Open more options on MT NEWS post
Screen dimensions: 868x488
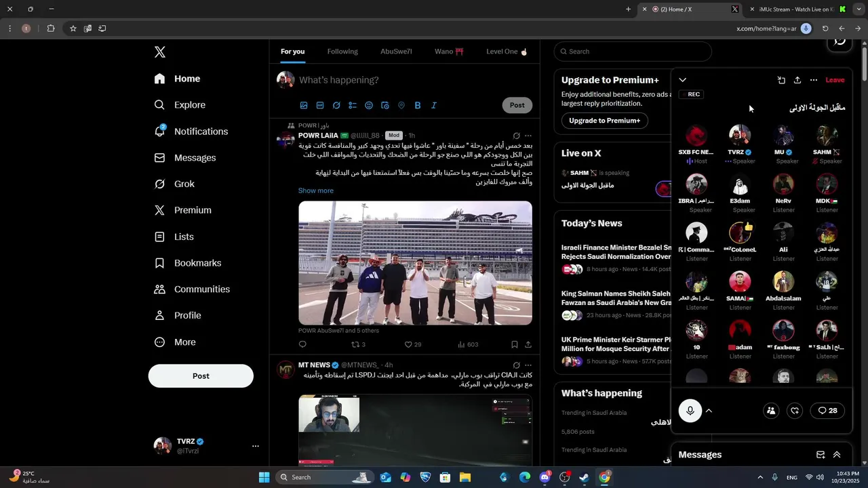528,365
